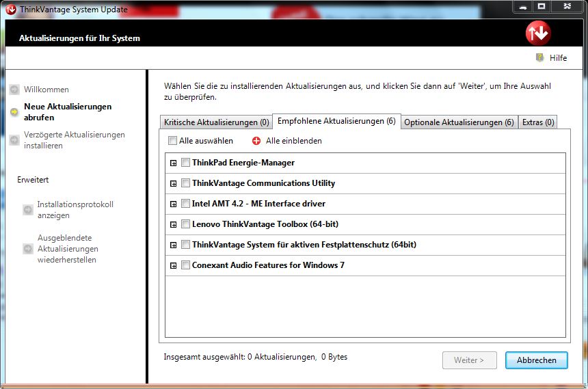Click the Erweitert heading in sidebar
This screenshot has height=389, width=588.
click(33, 180)
